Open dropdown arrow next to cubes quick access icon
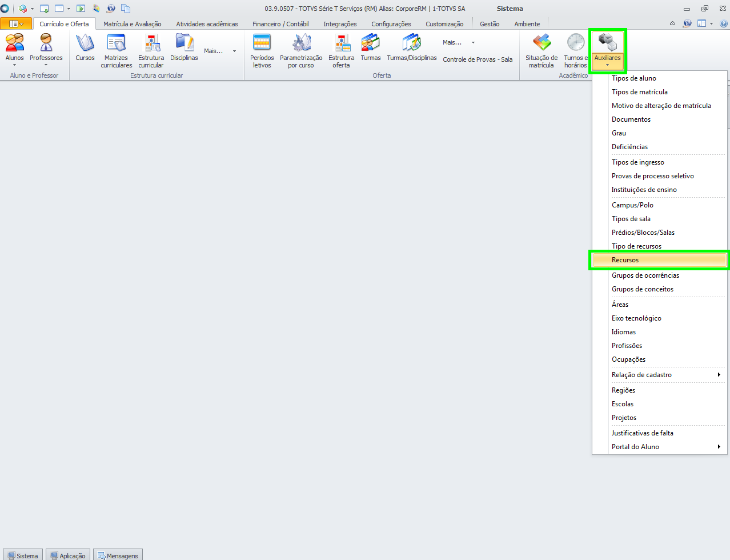Viewport: 730px width, 560px height. (32, 9)
